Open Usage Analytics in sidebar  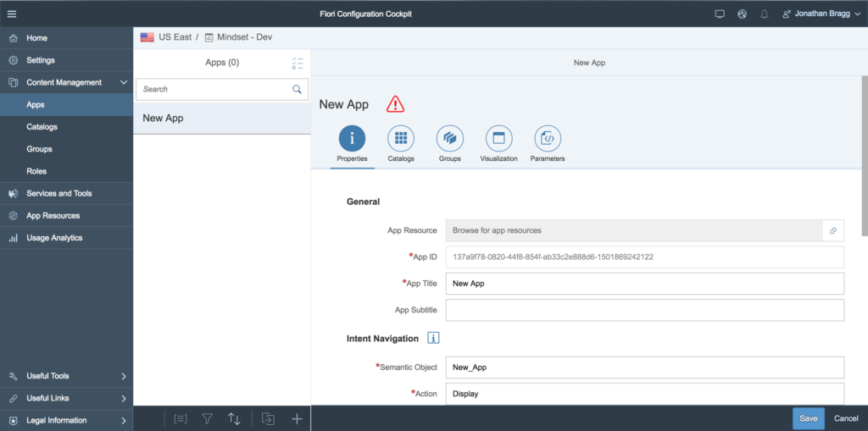(x=66, y=238)
